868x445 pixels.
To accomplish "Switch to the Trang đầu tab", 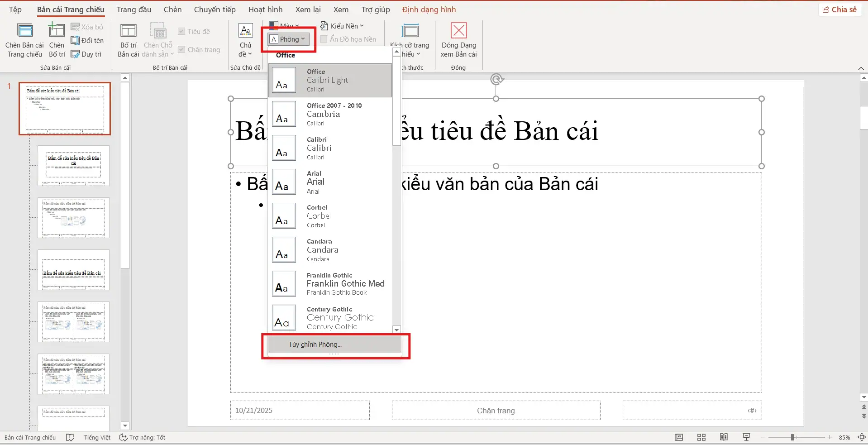I will [x=133, y=9].
